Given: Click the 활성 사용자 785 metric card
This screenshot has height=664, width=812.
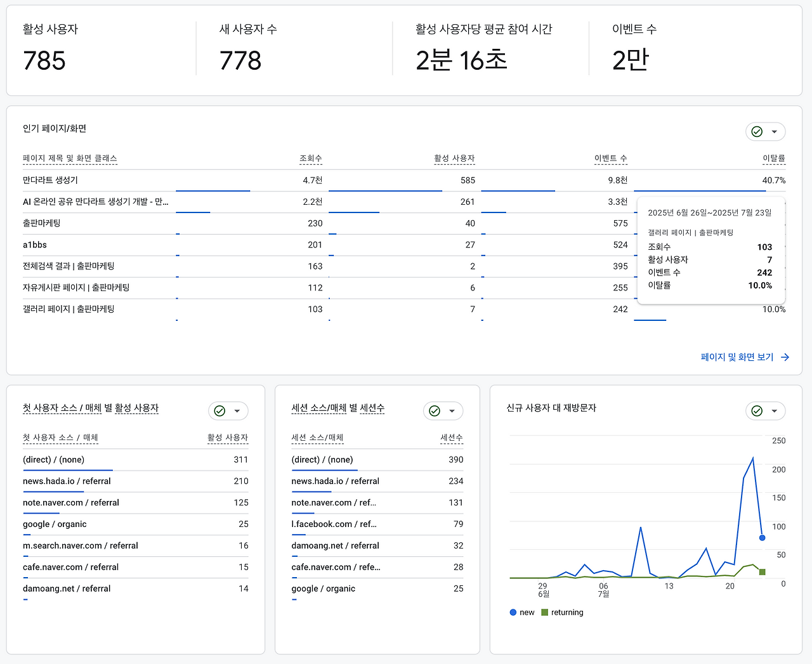Looking at the screenshot, I should click(x=95, y=48).
